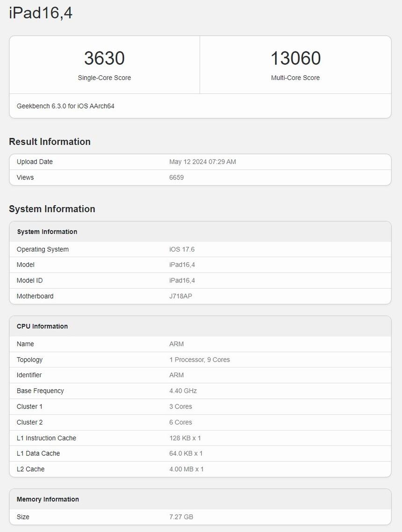Select the Upload Date row
The image size is (402, 532).
pos(201,161)
